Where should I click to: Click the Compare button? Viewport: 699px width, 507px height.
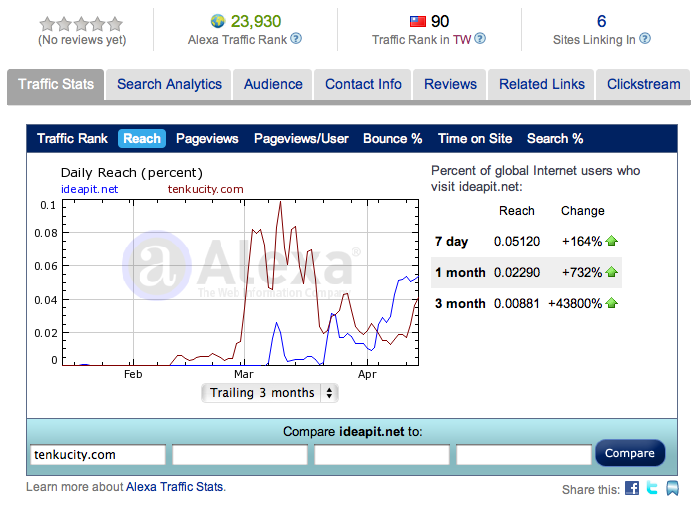[x=630, y=453]
